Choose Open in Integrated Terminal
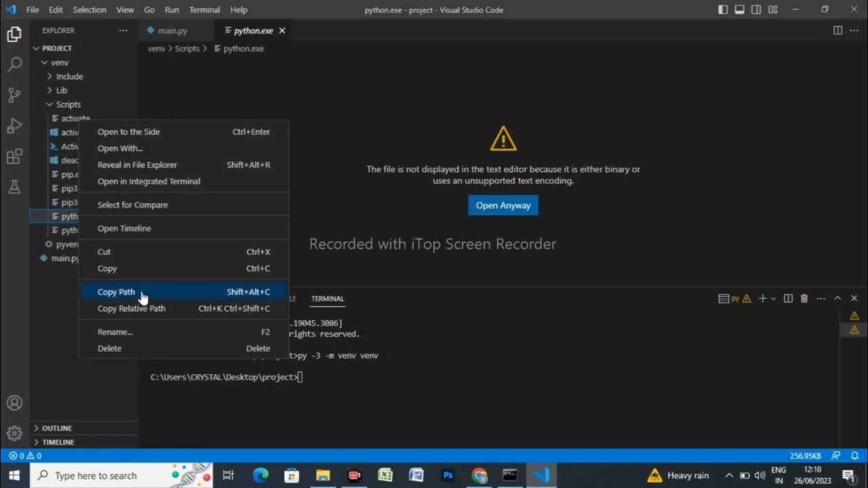Image resolution: width=868 pixels, height=488 pixels. pos(184,181)
